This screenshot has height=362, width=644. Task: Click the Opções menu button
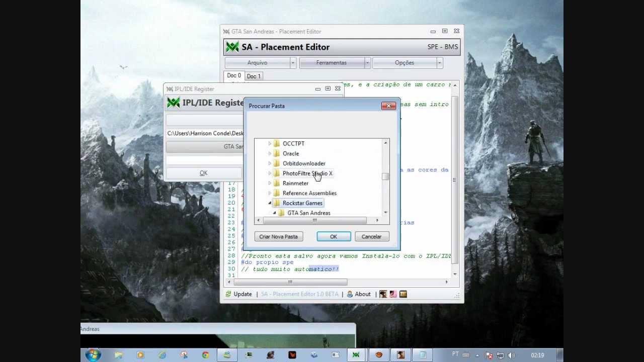(405, 63)
